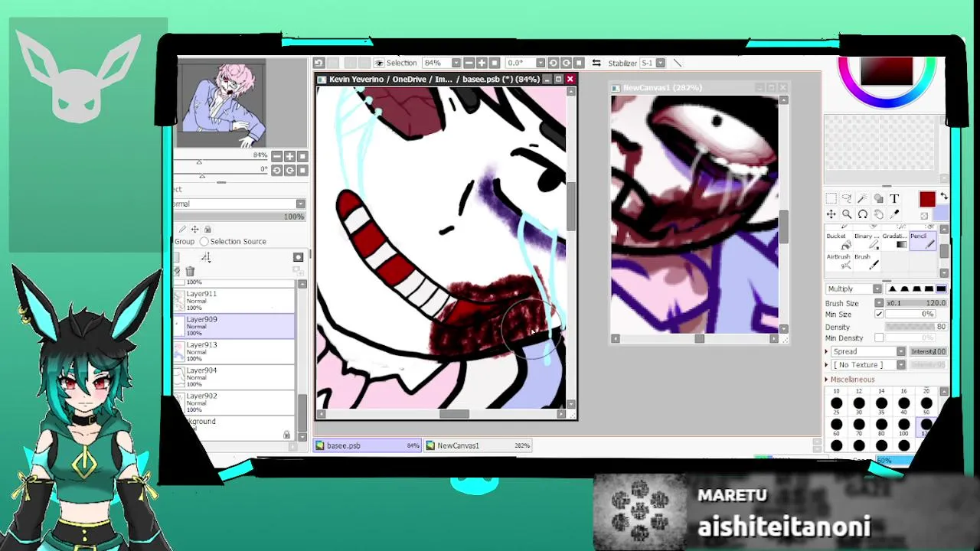980x551 pixels.
Task: Flip canvas horizontally using arrows icon
Action: point(596,63)
